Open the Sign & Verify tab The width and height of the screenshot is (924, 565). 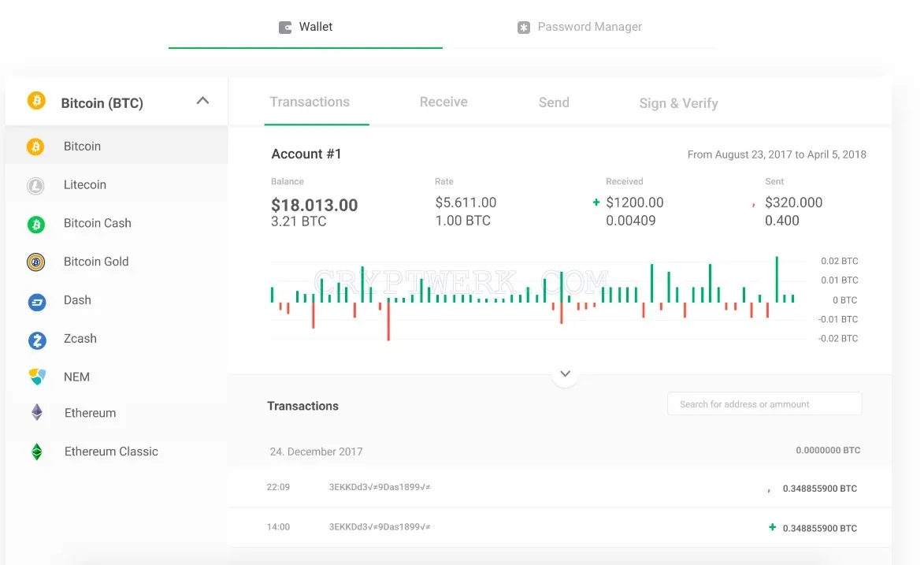coord(678,104)
